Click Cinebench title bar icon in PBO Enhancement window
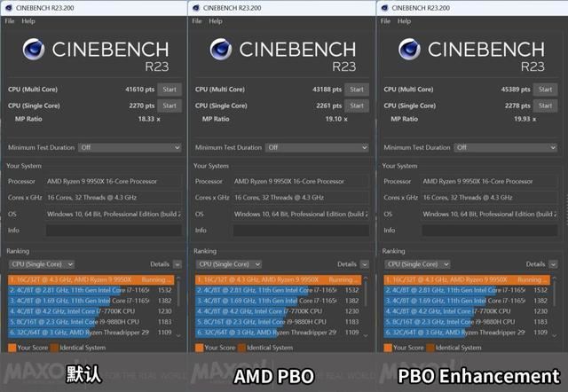 click(384, 8)
